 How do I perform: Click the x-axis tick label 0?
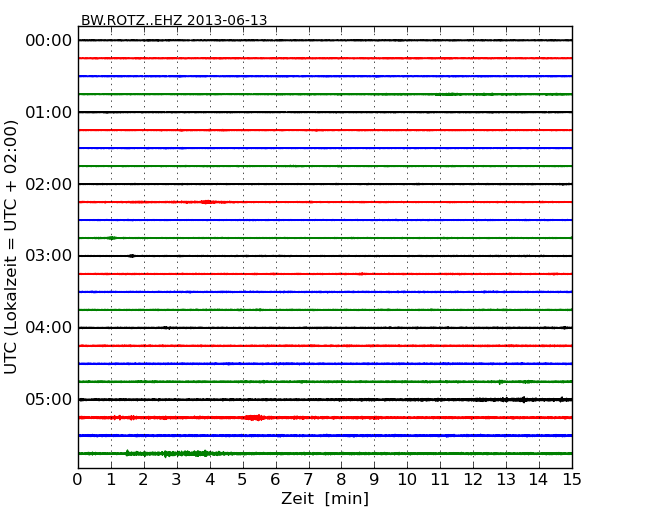(x=78, y=480)
